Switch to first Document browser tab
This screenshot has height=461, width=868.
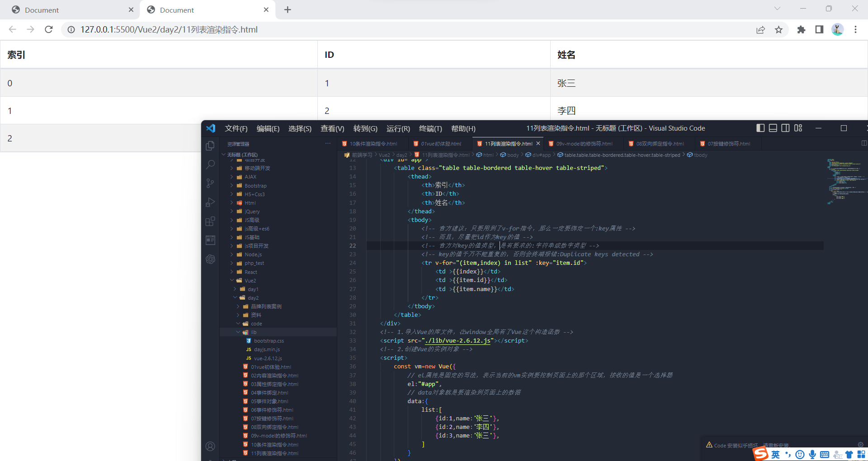tap(70, 10)
